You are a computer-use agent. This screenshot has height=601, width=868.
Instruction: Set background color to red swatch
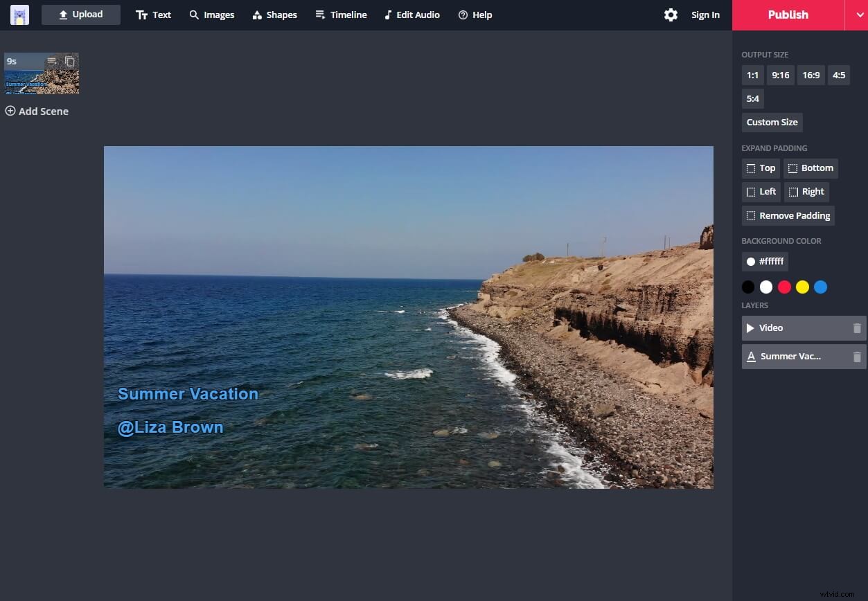coord(784,287)
